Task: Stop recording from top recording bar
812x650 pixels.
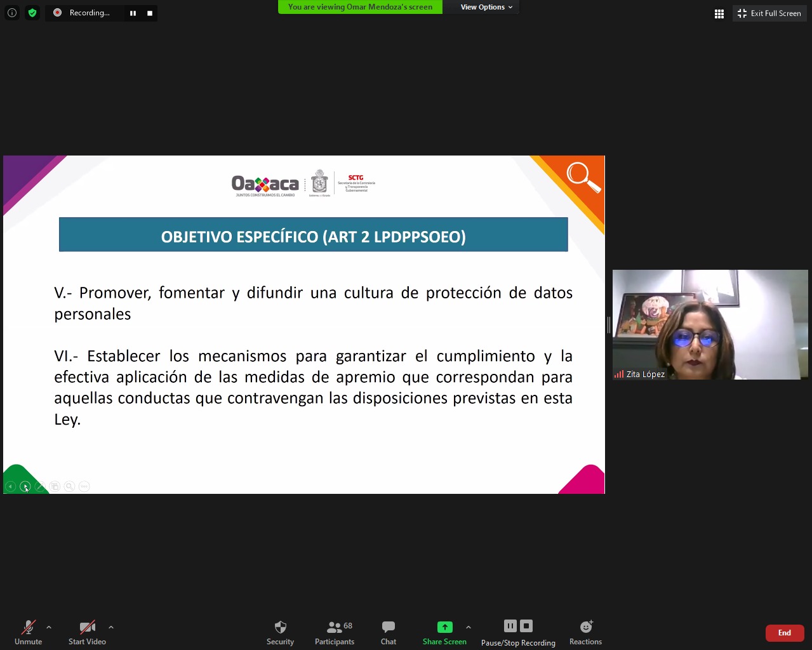Action: click(x=150, y=13)
